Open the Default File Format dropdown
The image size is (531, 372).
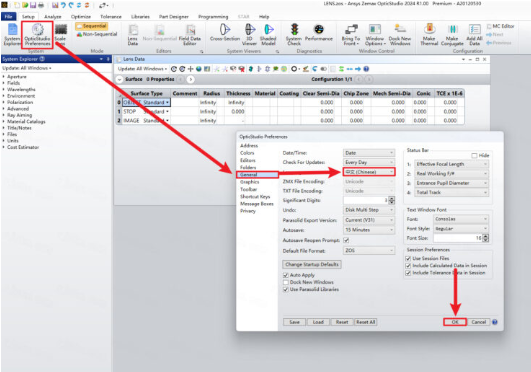369,250
